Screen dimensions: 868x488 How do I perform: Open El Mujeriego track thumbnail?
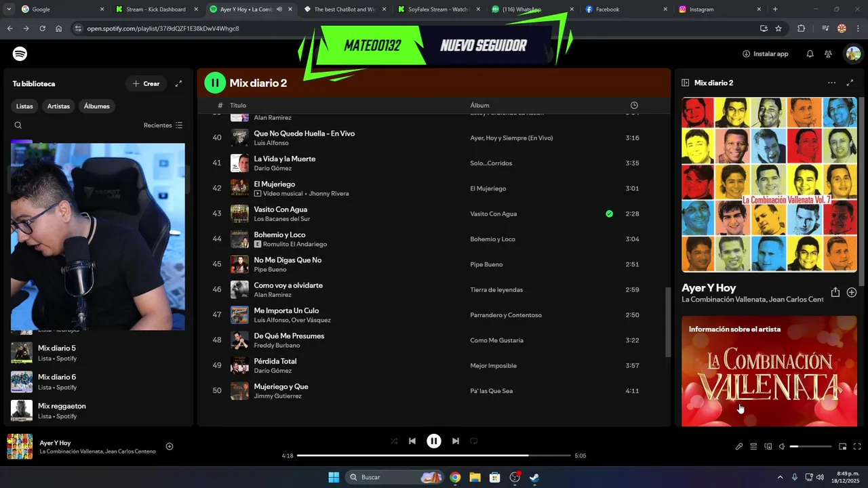click(x=239, y=188)
